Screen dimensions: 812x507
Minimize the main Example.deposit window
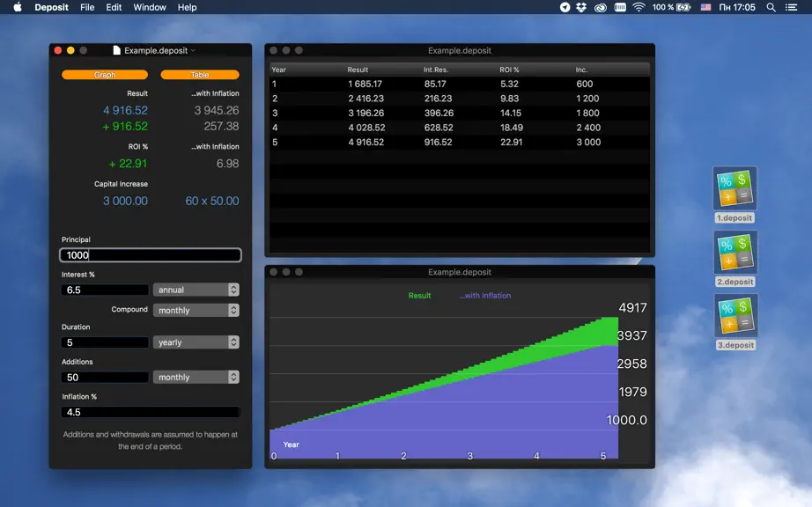click(70, 50)
